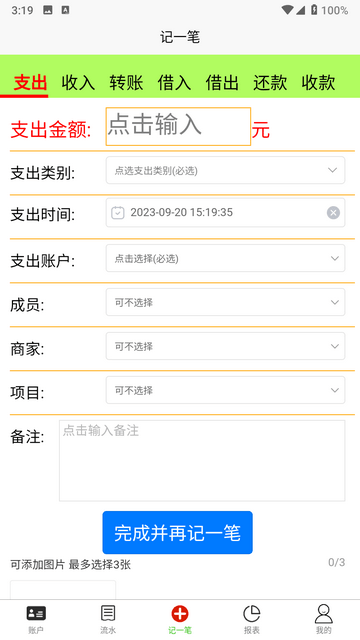Switch to the 转账 tab

pyautogui.click(x=126, y=82)
